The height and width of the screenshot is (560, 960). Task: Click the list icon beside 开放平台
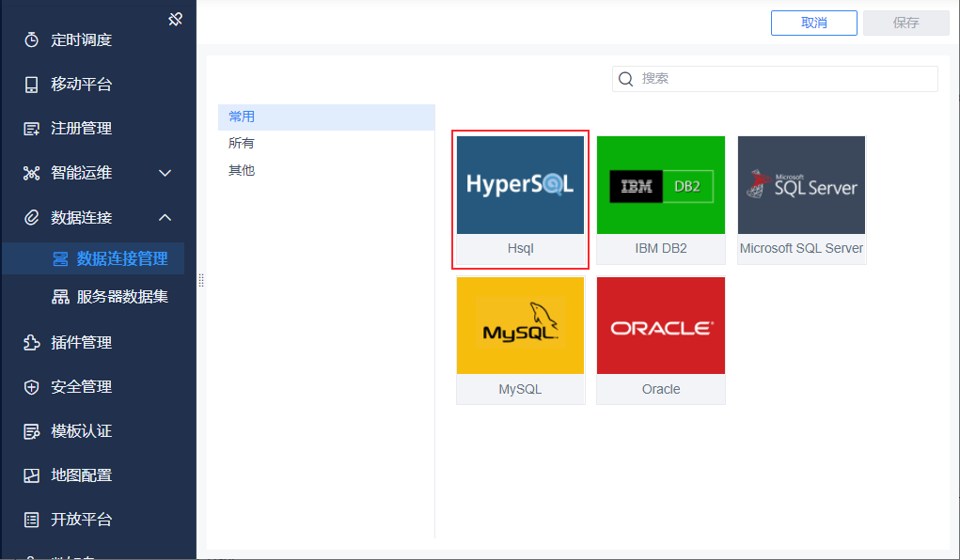coord(31,520)
